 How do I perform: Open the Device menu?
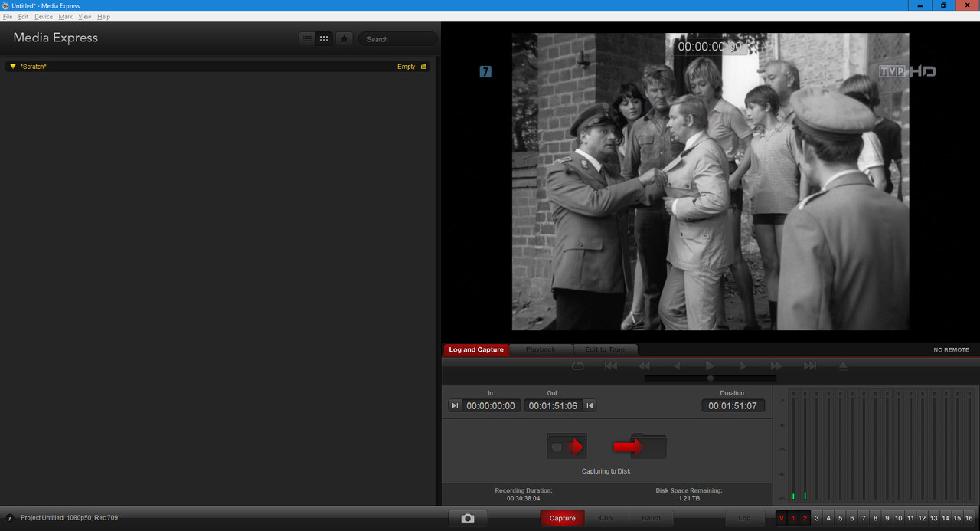coord(44,16)
